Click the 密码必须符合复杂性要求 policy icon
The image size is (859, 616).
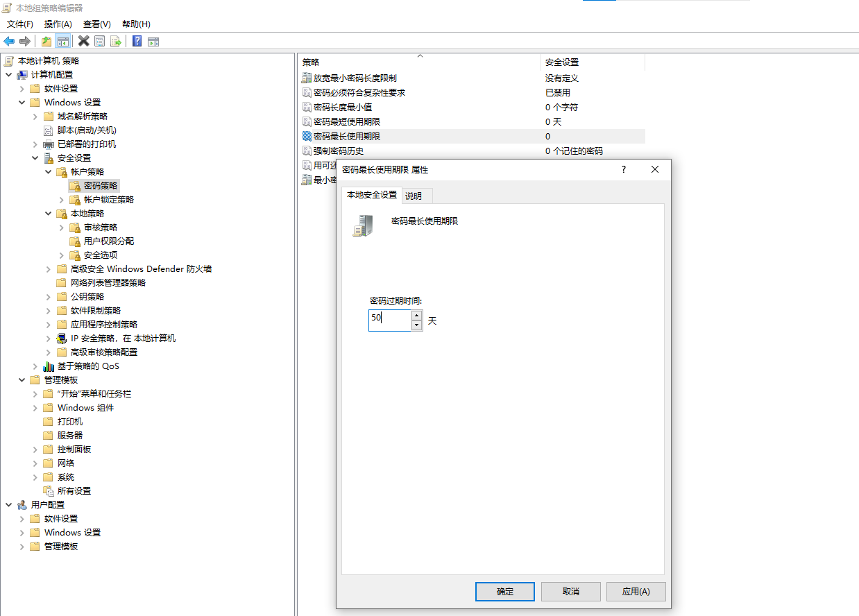click(x=307, y=92)
